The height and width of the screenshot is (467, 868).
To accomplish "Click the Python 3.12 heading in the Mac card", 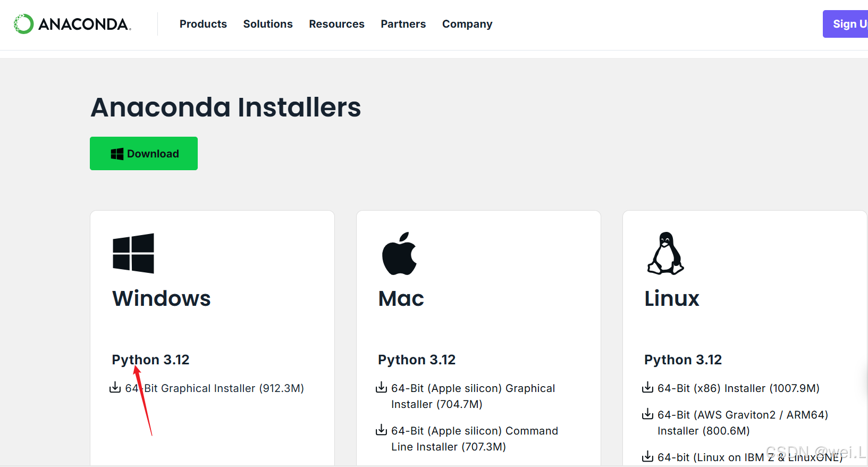I will (x=417, y=360).
